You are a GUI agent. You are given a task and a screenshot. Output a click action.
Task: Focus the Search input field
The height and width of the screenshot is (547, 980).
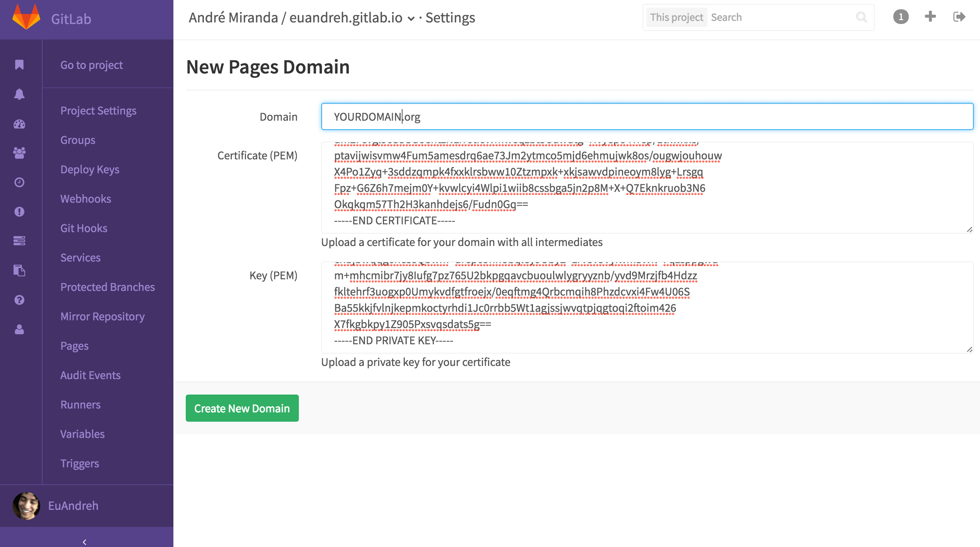coord(782,17)
